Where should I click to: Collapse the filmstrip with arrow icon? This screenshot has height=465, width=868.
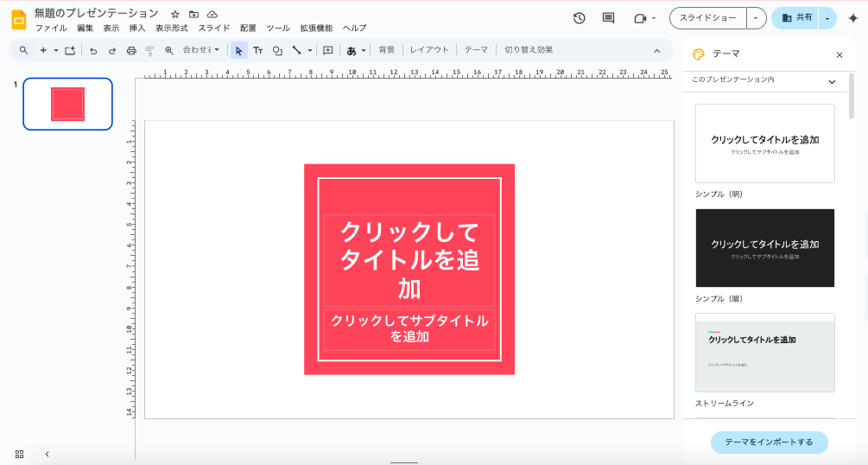[x=47, y=454]
